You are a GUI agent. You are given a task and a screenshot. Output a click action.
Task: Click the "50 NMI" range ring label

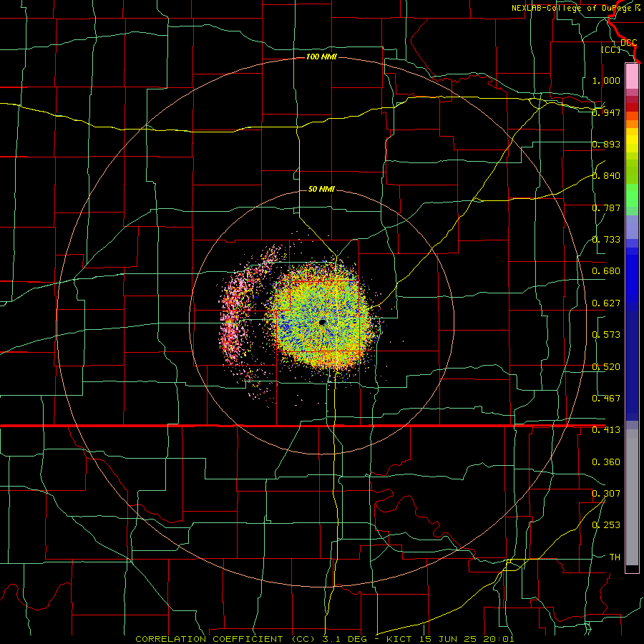pyautogui.click(x=321, y=189)
